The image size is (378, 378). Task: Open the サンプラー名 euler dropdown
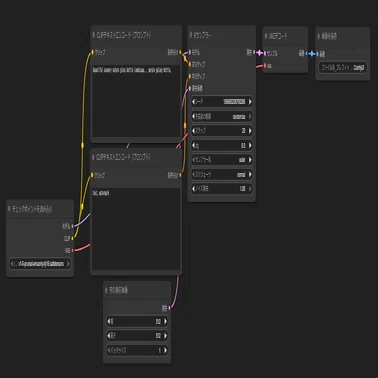(x=221, y=160)
